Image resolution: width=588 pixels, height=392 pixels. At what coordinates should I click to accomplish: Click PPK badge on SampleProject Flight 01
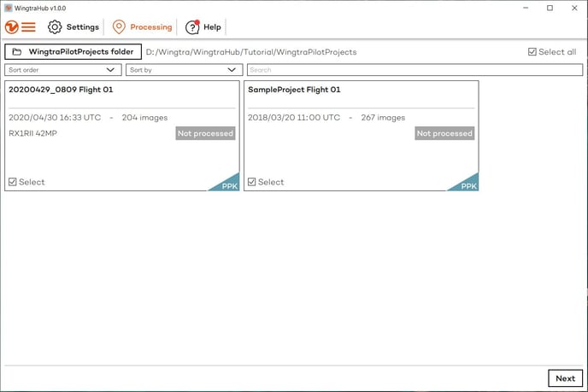click(x=467, y=184)
